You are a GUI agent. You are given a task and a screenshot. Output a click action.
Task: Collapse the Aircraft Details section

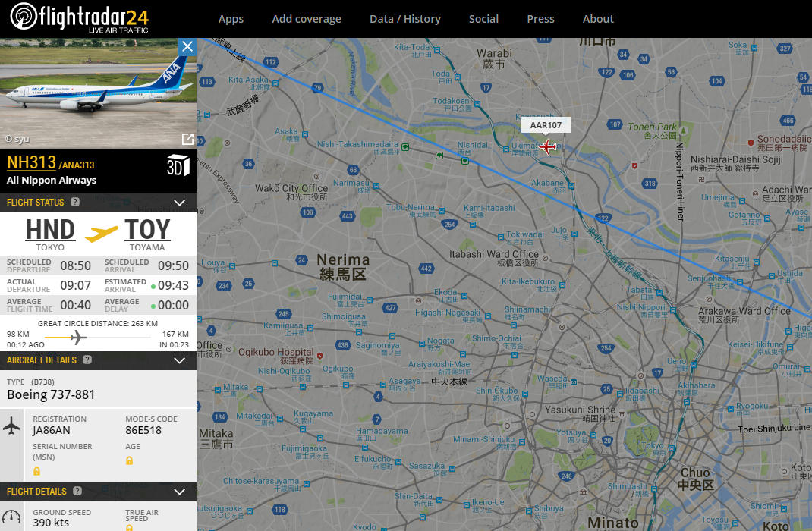pyautogui.click(x=180, y=360)
